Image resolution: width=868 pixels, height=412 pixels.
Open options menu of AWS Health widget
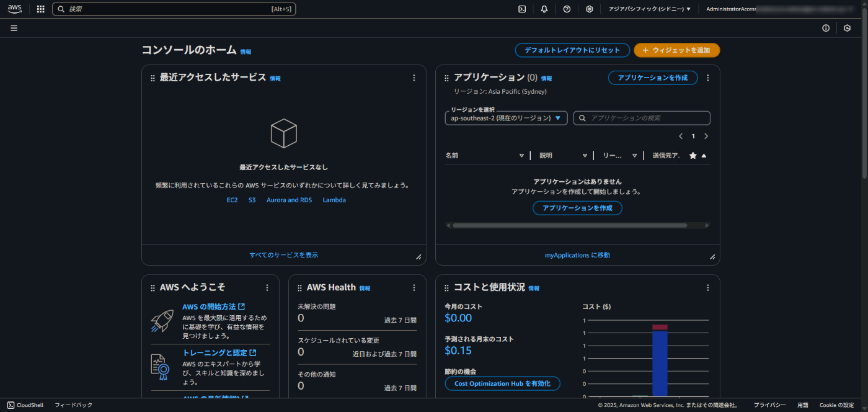click(414, 288)
